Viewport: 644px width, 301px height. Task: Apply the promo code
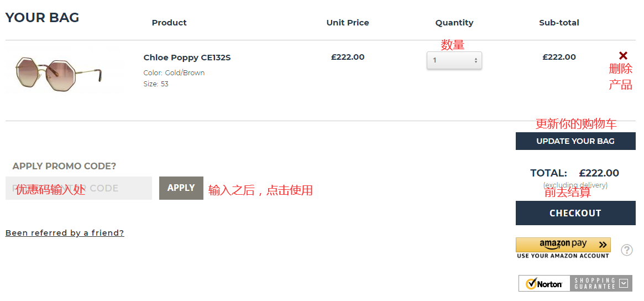click(181, 188)
